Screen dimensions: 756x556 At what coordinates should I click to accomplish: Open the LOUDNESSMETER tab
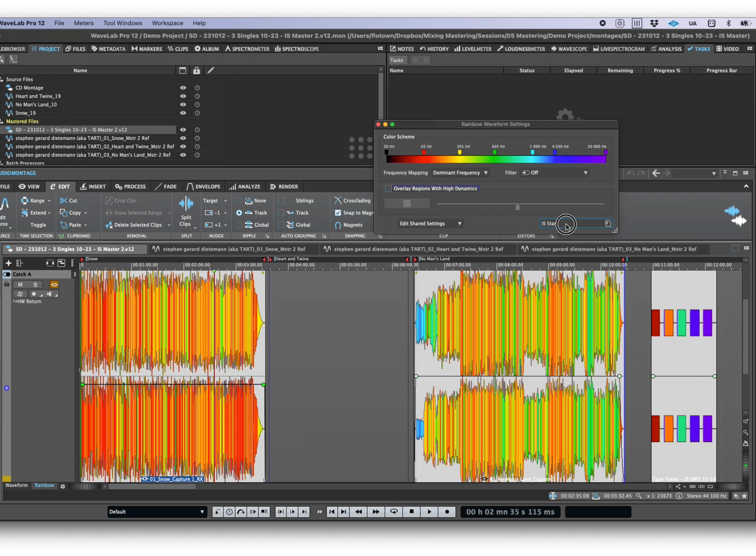521,49
